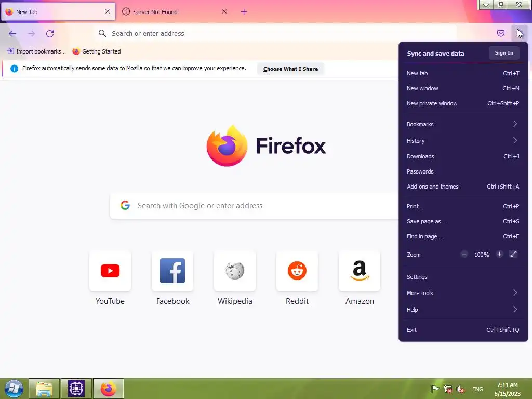Select New window menu item
The height and width of the screenshot is (399, 532).
463,88
